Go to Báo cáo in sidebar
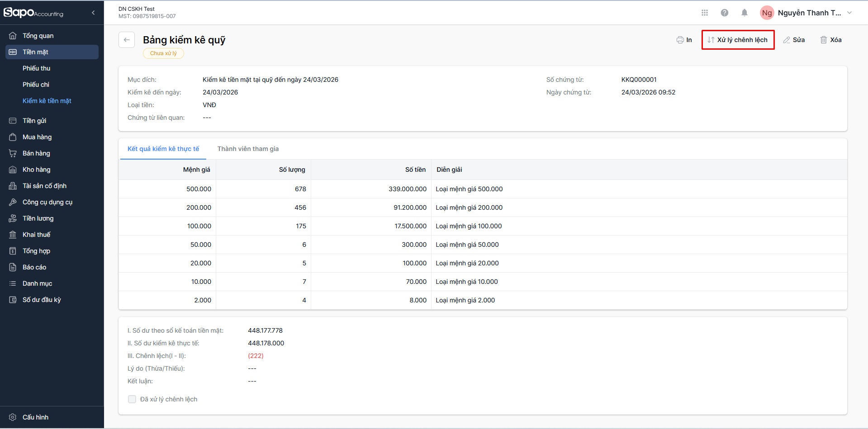The height and width of the screenshot is (429, 868). pos(34,267)
